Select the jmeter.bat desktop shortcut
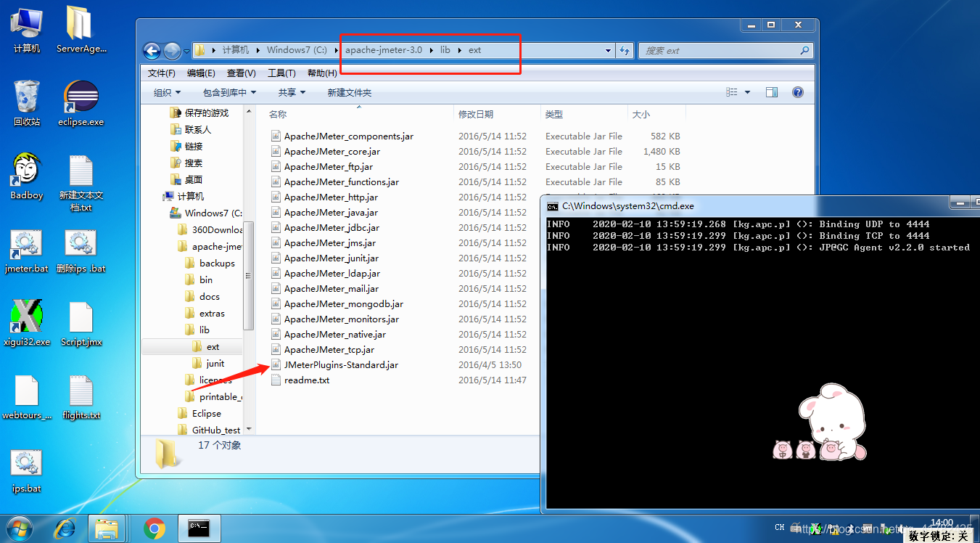Image resolution: width=980 pixels, height=543 pixels. [x=27, y=251]
